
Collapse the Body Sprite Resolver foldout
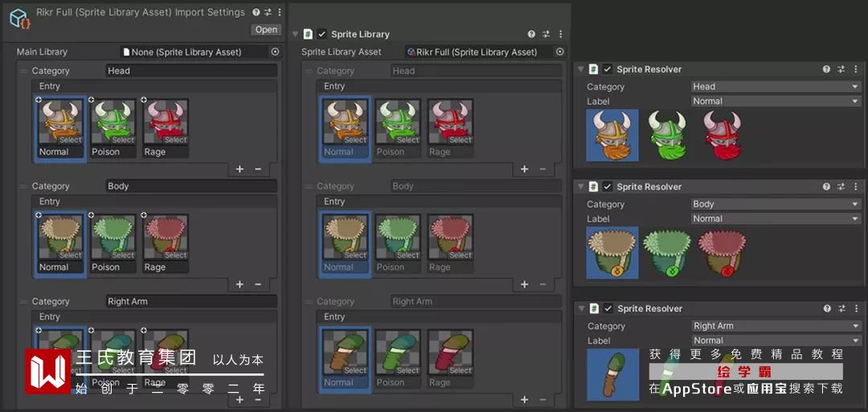click(581, 187)
